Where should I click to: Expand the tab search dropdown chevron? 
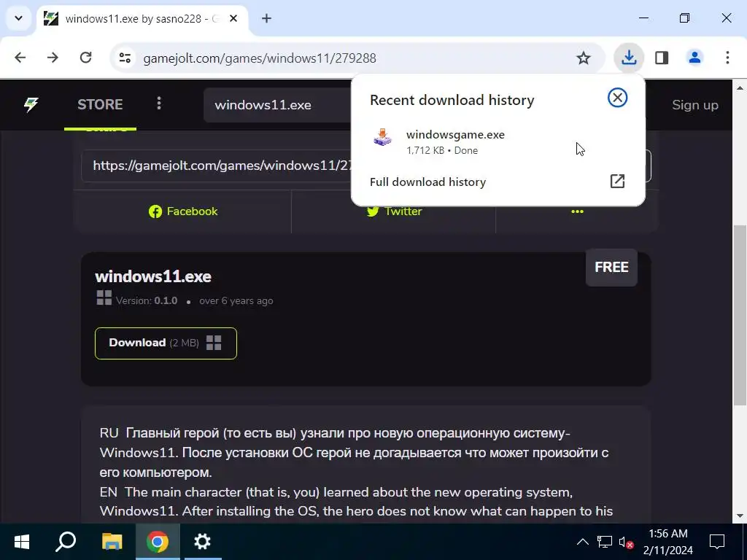[x=18, y=18]
